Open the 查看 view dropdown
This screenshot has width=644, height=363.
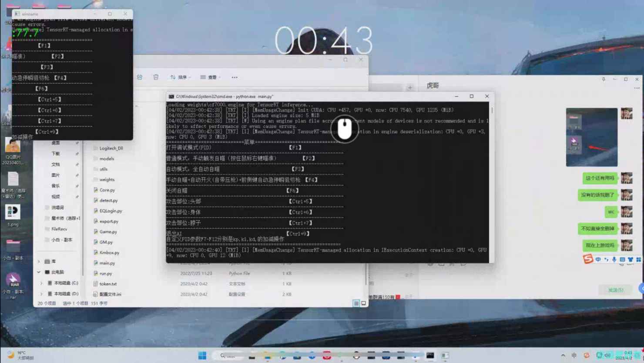click(211, 77)
